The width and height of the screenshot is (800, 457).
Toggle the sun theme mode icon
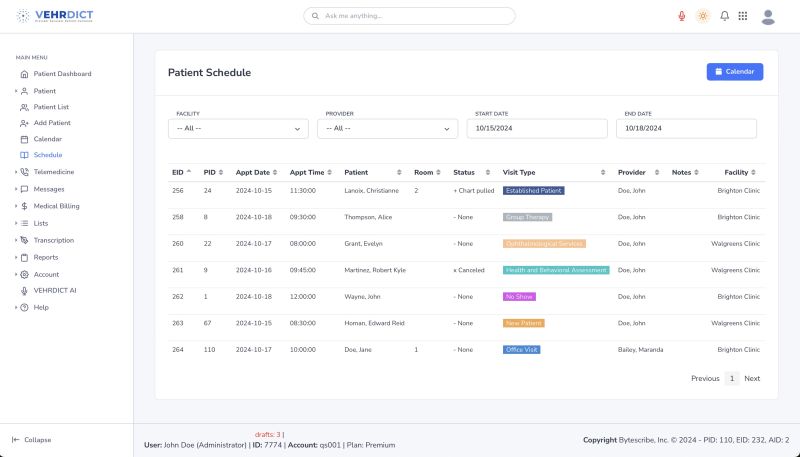pos(703,16)
